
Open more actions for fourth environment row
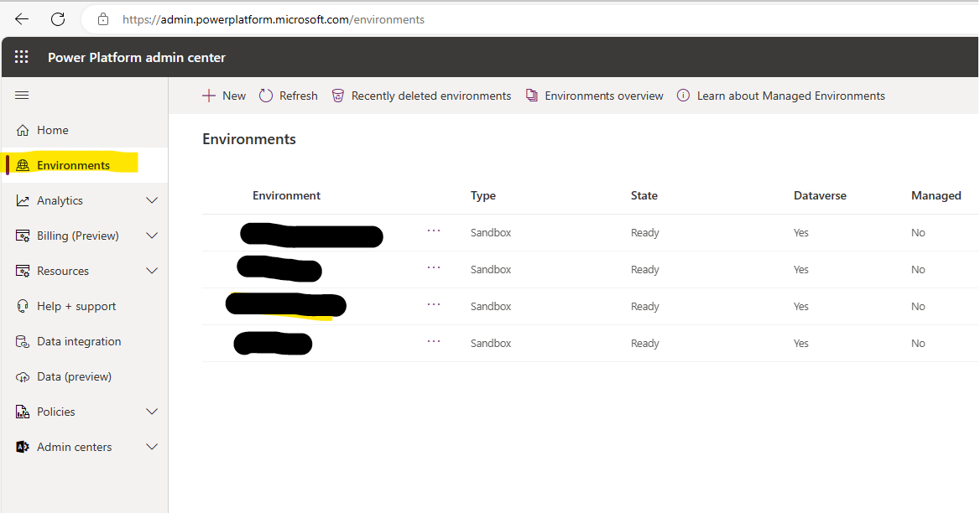[434, 341]
